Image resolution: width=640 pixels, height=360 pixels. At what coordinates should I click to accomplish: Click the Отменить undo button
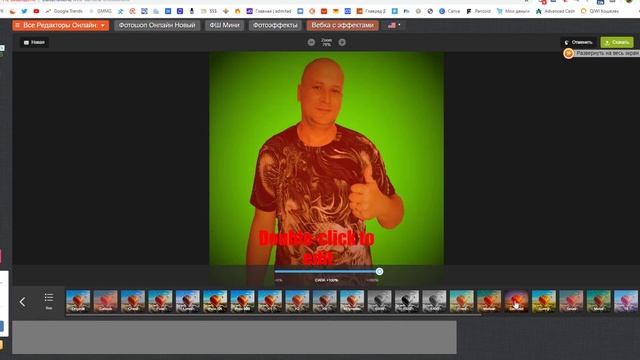point(579,42)
